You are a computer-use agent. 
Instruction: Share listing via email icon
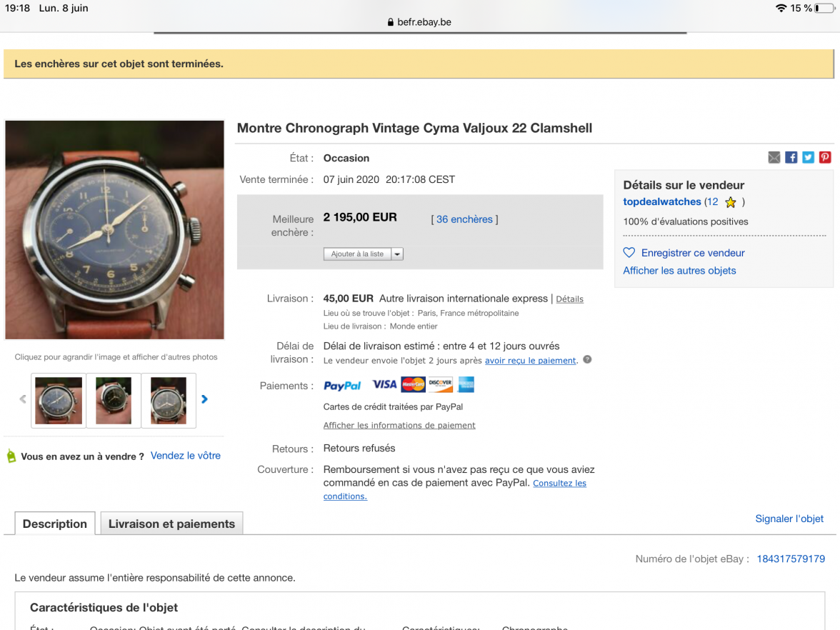(774, 158)
